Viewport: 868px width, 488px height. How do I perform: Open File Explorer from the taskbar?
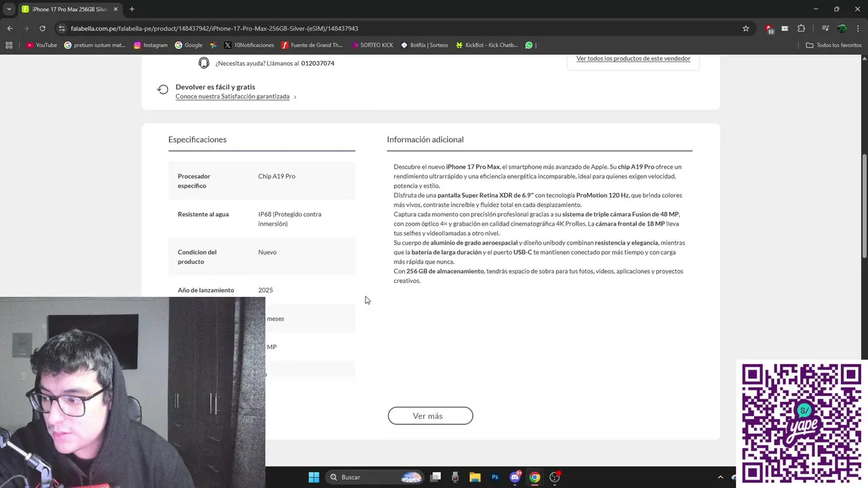point(475,477)
